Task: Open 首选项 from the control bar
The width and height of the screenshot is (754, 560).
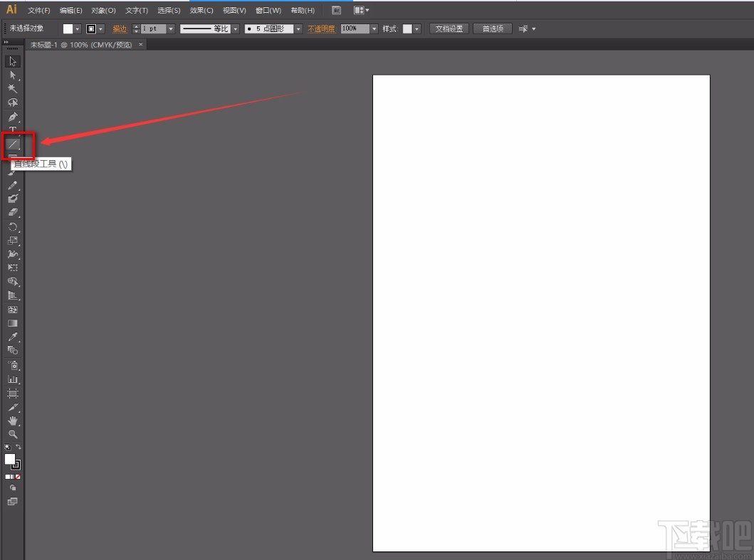Action: point(492,28)
